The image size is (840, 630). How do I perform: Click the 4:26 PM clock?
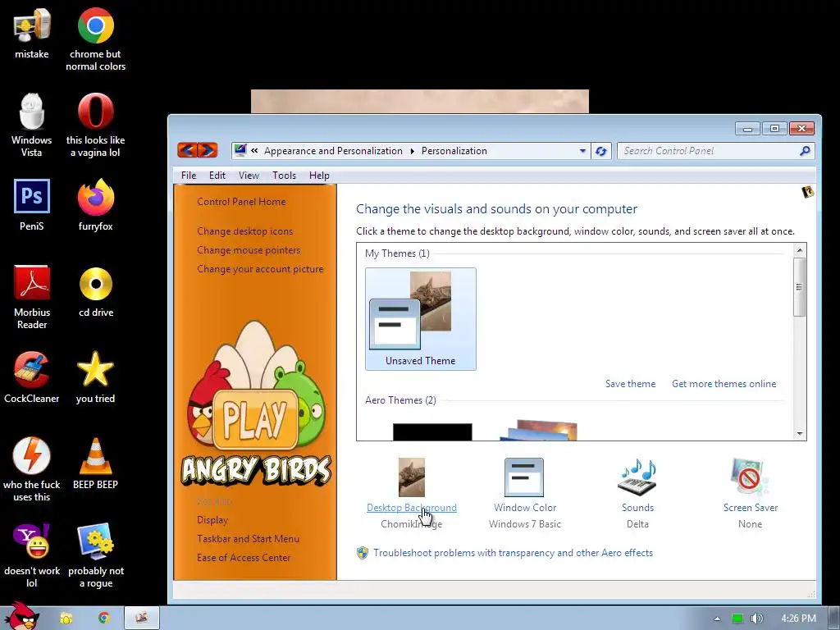tap(798, 619)
